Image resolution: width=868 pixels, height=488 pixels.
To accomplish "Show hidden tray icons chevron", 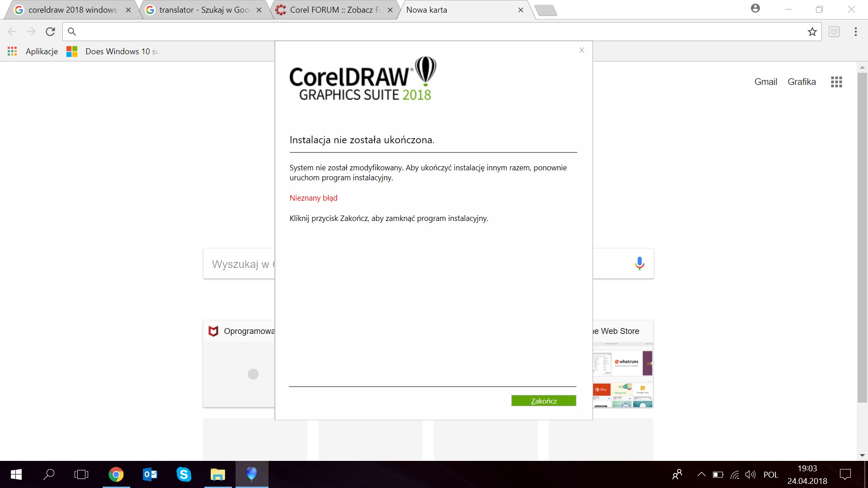I will point(701,474).
